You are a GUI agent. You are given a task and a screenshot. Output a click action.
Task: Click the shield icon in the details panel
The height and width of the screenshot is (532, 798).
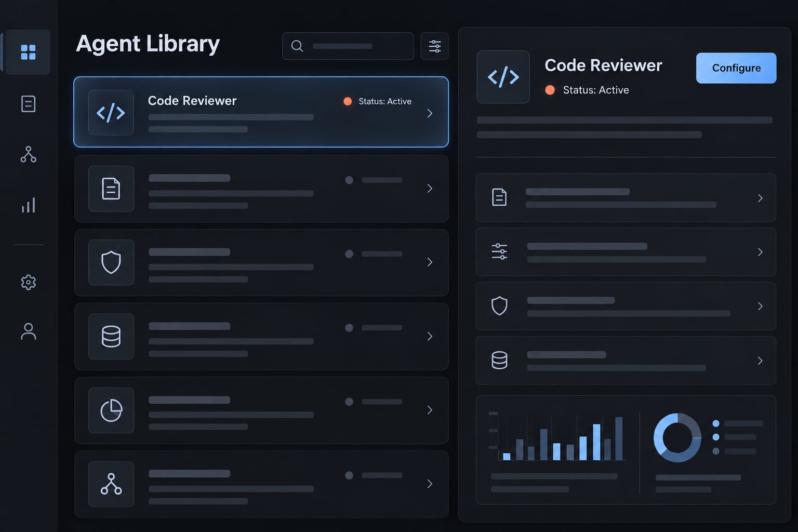pos(499,306)
